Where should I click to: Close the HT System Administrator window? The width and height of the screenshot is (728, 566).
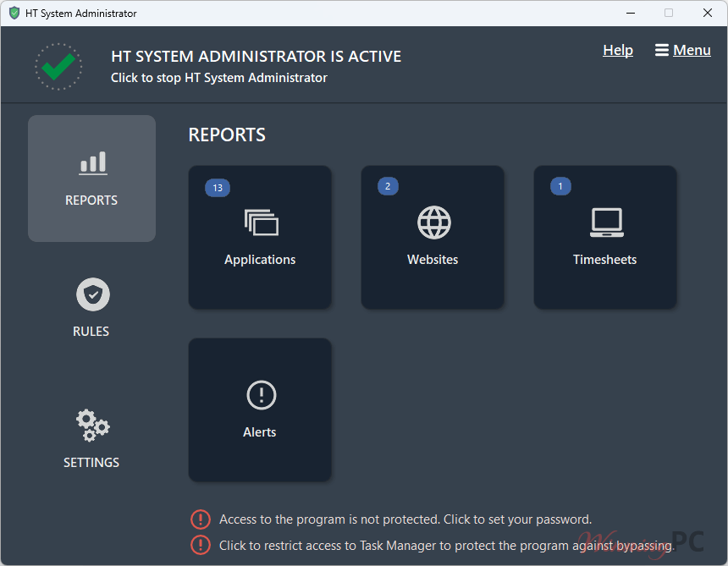[x=708, y=13]
